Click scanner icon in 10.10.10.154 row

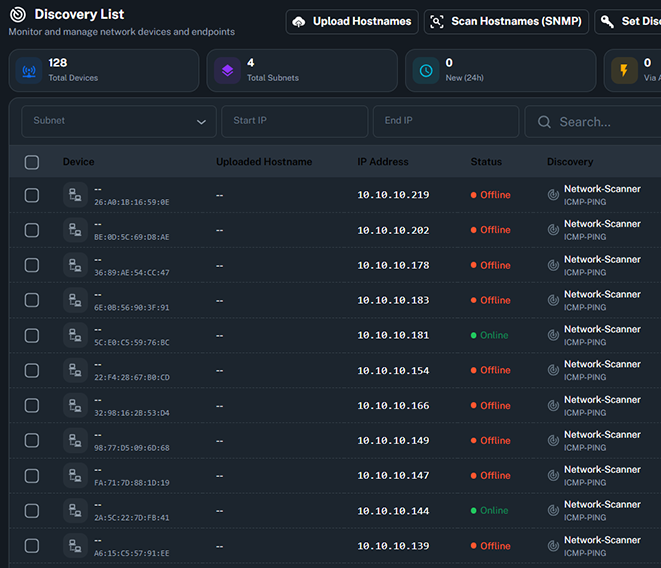(553, 370)
